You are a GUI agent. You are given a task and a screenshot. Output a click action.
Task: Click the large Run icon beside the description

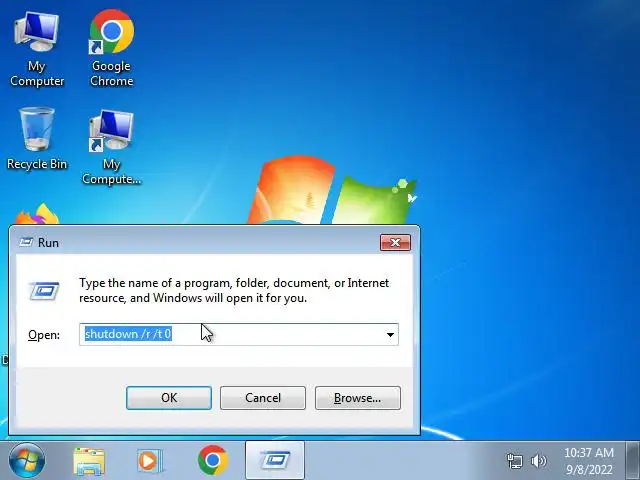[x=44, y=291]
